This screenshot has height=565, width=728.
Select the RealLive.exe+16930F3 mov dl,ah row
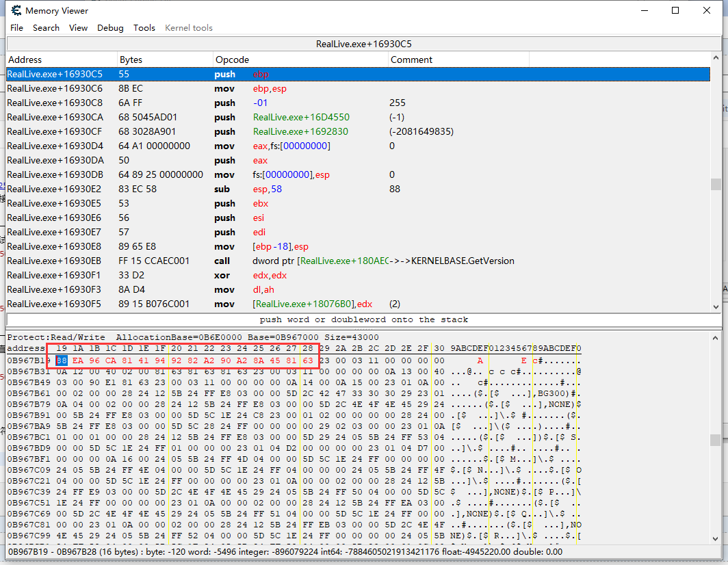coord(358,290)
